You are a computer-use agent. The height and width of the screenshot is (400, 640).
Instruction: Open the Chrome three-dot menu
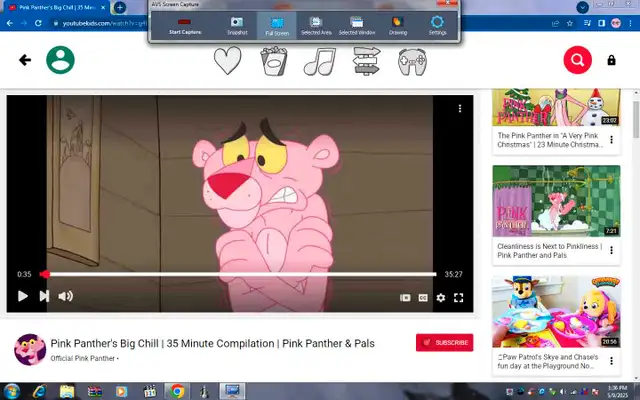coord(631,23)
